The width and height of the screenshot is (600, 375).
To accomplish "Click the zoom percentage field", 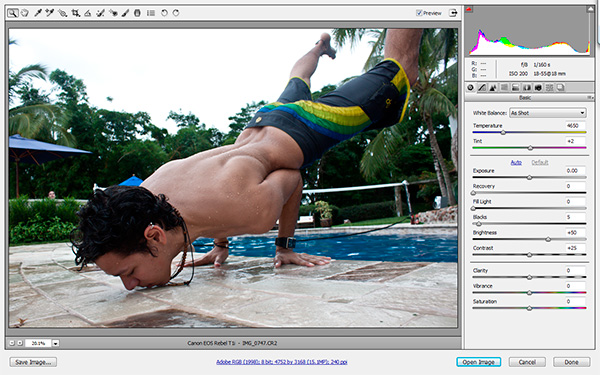I will [38, 343].
